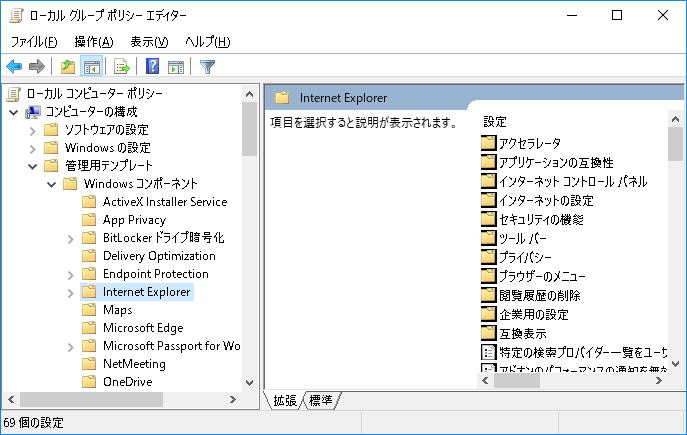The width and height of the screenshot is (687, 435).
Task: Expand the Windows の設定 node
Action: click(32, 149)
